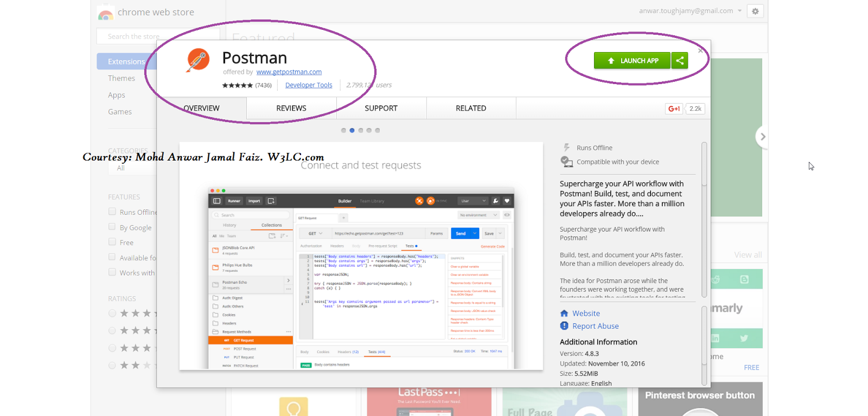Click the Size: 5.52MiB text
868x416 pixels.
579,374
